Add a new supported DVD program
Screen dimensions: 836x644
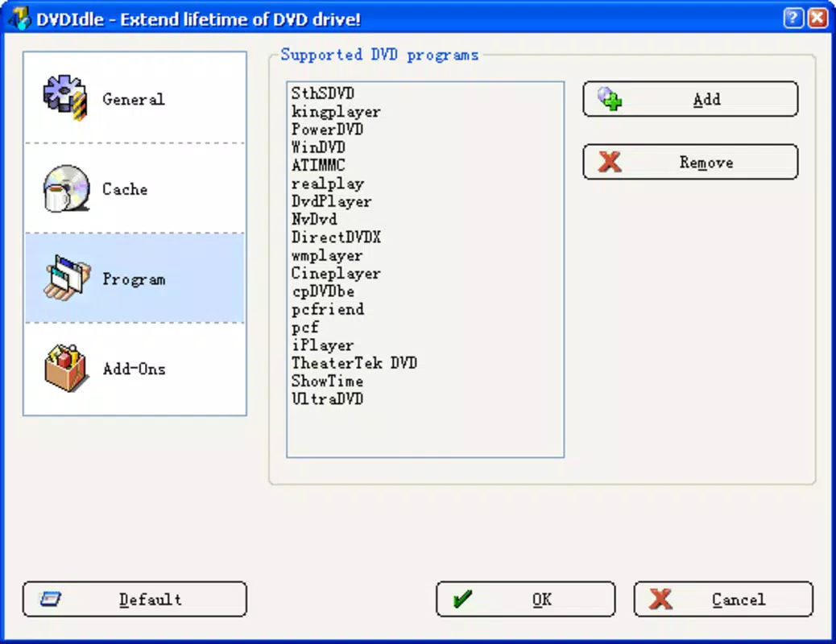(x=690, y=99)
